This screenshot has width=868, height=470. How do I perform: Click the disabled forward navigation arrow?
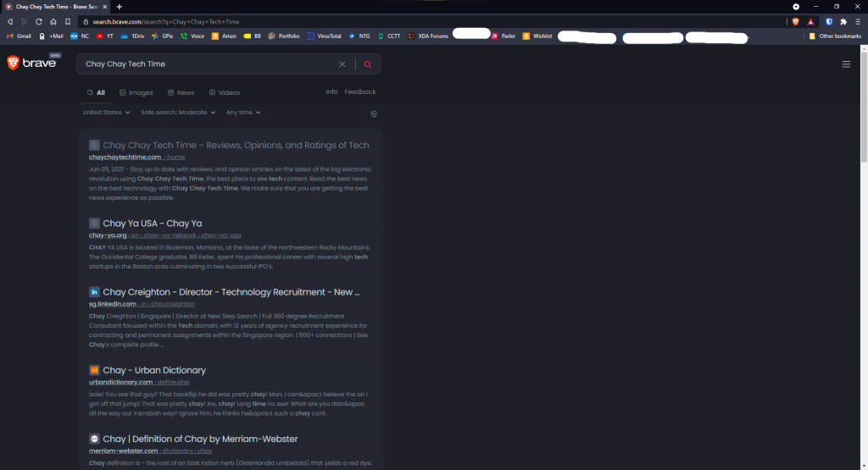point(25,21)
